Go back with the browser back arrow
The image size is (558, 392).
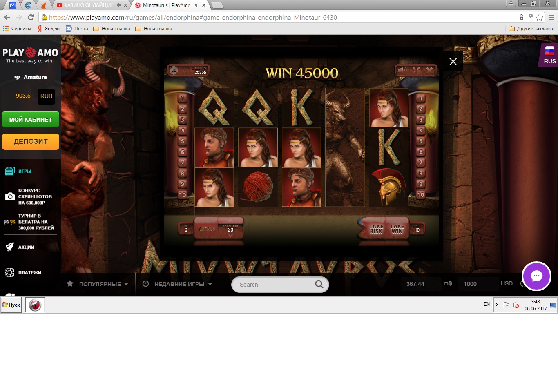click(7, 17)
